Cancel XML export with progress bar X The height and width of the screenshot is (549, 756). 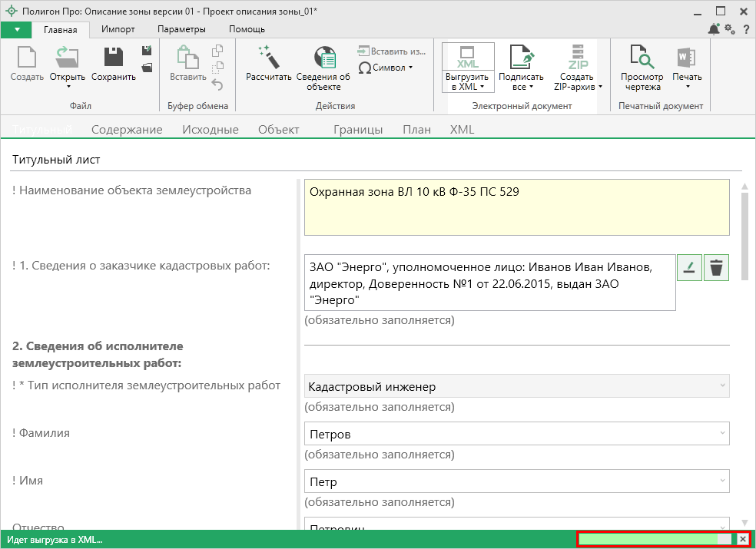pos(742,540)
